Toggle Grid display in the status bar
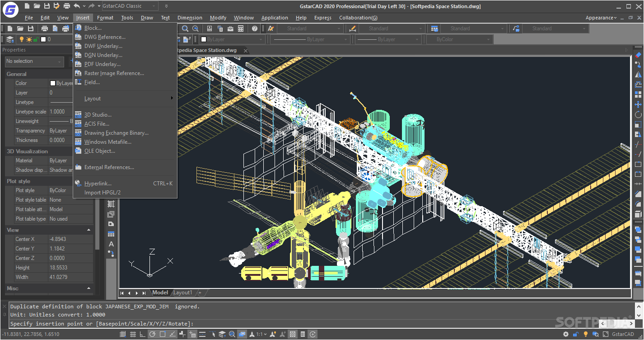The height and width of the screenshot is (340, 644). [132, 334]
